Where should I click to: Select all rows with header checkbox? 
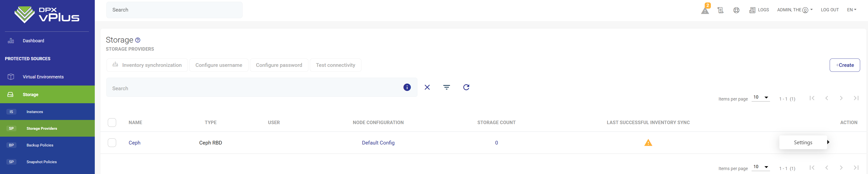pos(112,122)
